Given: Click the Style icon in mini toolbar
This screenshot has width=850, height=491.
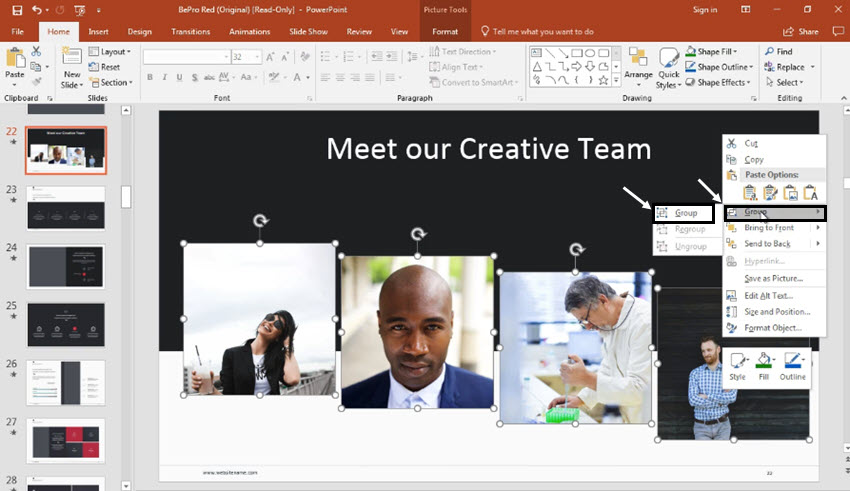Looking at the screenshot, I should 737,366.
